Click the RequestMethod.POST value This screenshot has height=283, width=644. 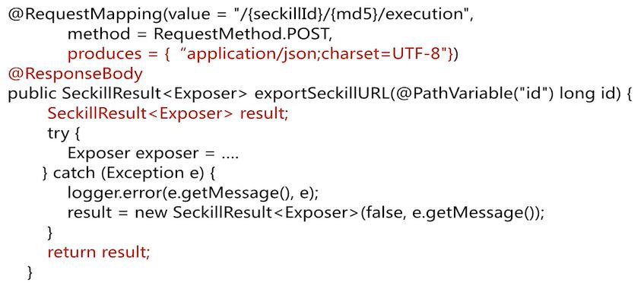[x=243, y=34]
